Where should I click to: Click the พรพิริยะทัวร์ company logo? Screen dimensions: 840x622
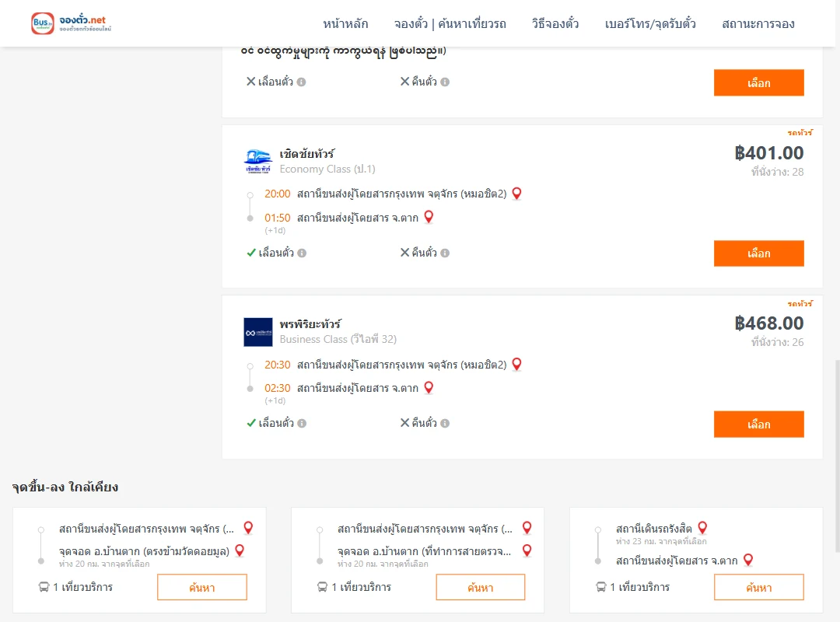tap(258, 332)
